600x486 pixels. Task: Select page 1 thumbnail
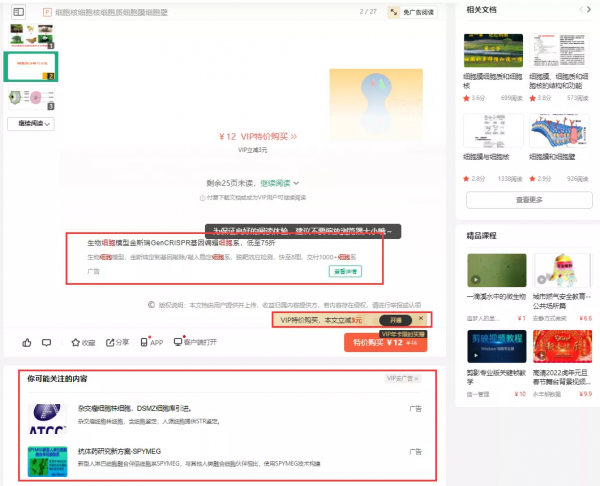(x=32, y=36)
